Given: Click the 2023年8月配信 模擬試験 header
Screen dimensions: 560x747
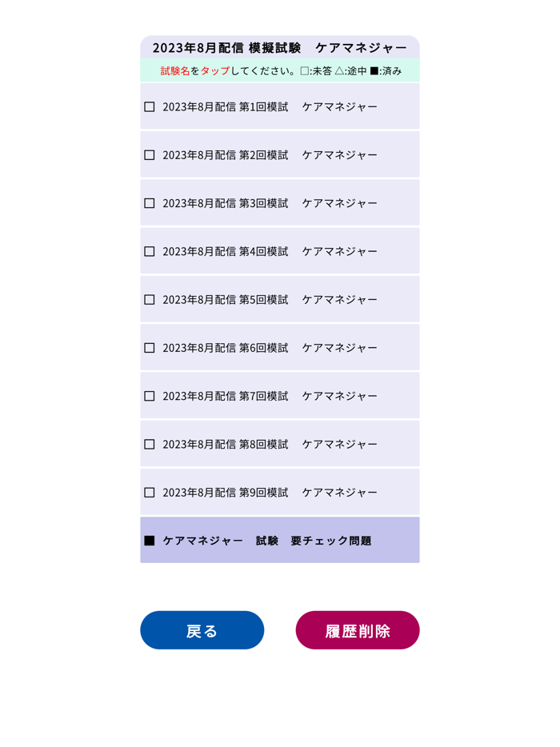Looking at the screenshot, I should [280, 46].
